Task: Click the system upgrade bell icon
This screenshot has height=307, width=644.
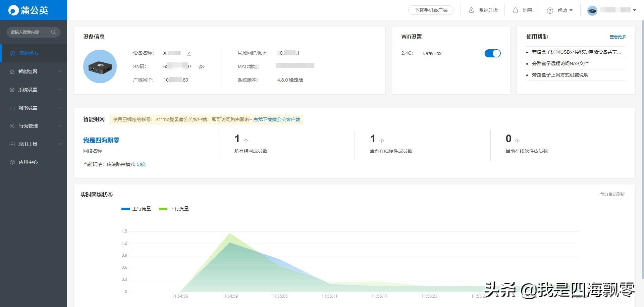Action: point(471,10)
